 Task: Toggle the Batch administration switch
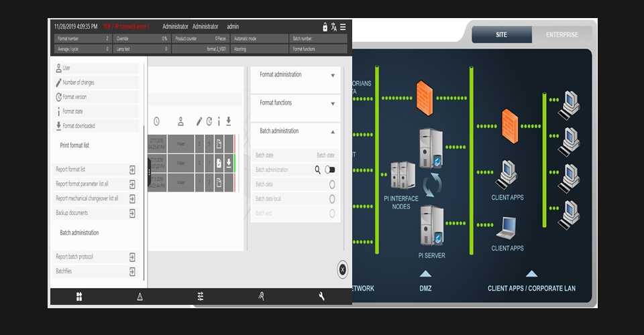coord(330,170)
